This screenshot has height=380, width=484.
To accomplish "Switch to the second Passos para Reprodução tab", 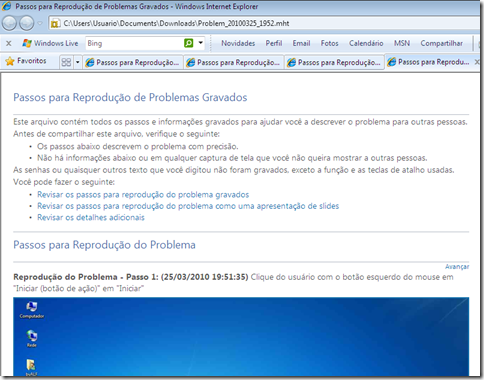I will coord(234,62).
